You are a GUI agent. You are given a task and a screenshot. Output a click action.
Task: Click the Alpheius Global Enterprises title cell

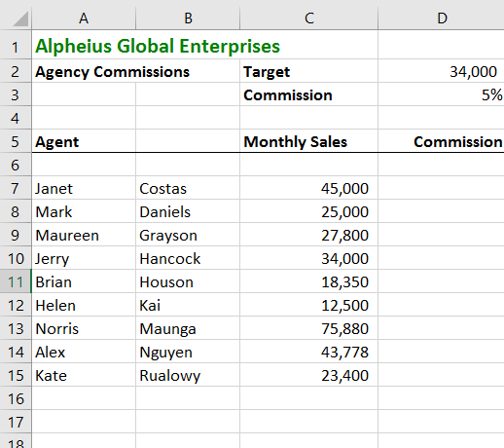point(158,46)
